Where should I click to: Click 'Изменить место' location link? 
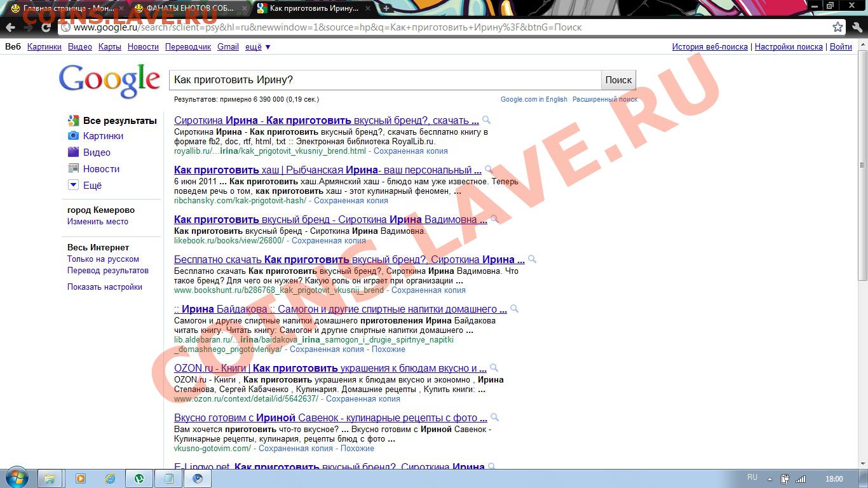(x=98, y=222)
